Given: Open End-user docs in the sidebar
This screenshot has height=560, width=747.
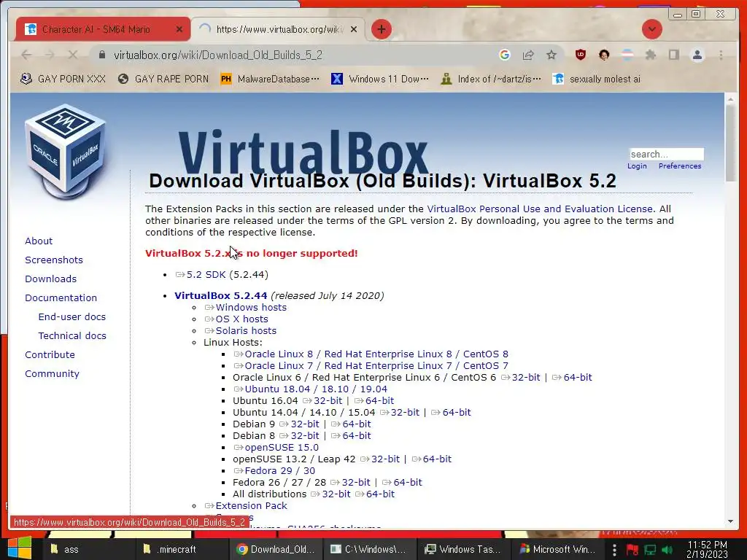Looking at the screenshot, I should click(72, 317).
